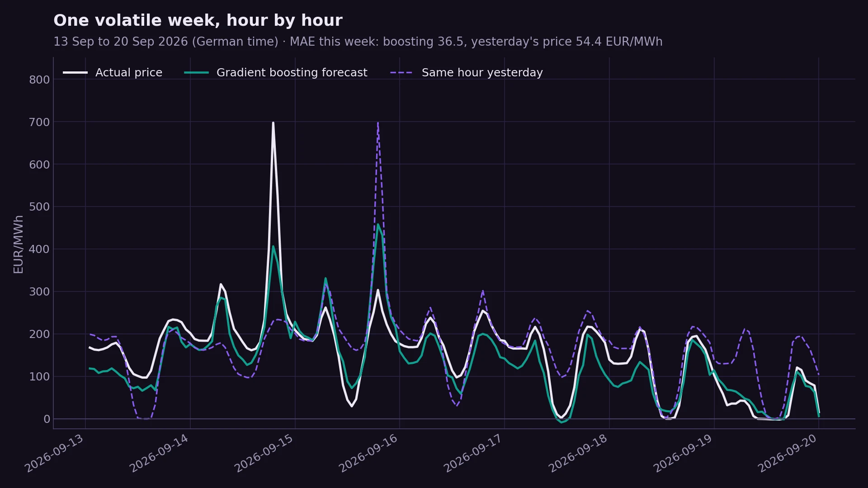Click the 100 y-axis tick label

click(39, 377)
